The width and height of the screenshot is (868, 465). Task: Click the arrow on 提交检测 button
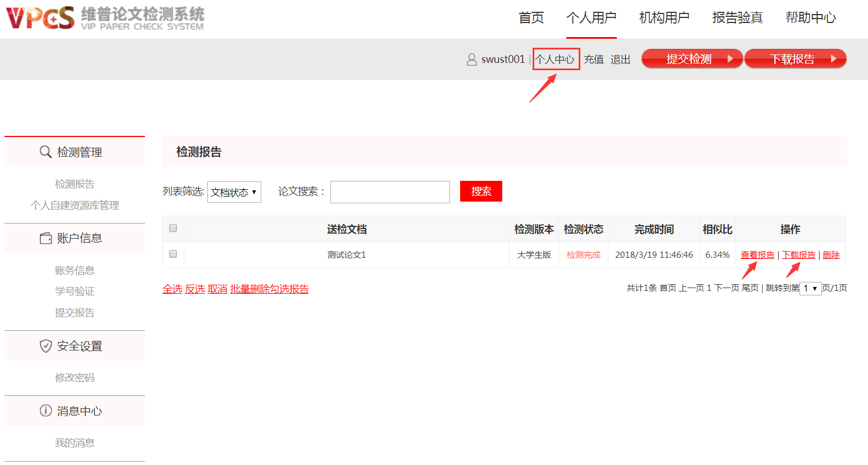tap(730, 58)
